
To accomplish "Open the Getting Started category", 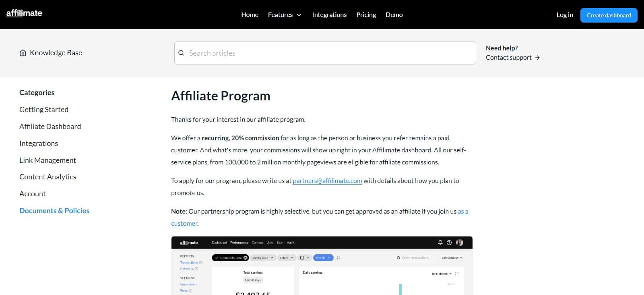I will 44,110.
